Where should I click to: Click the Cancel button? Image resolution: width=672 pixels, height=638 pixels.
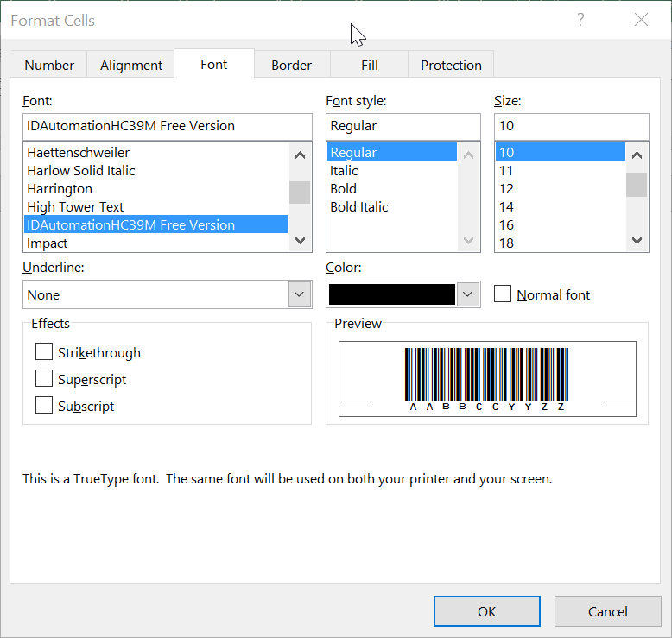pyautogui.click(x=608, y=611)
